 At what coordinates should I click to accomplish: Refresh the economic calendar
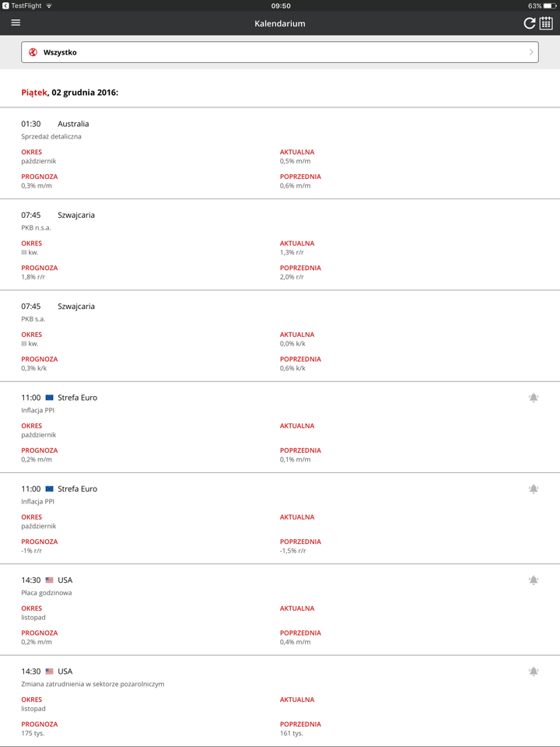click(529, 23)
